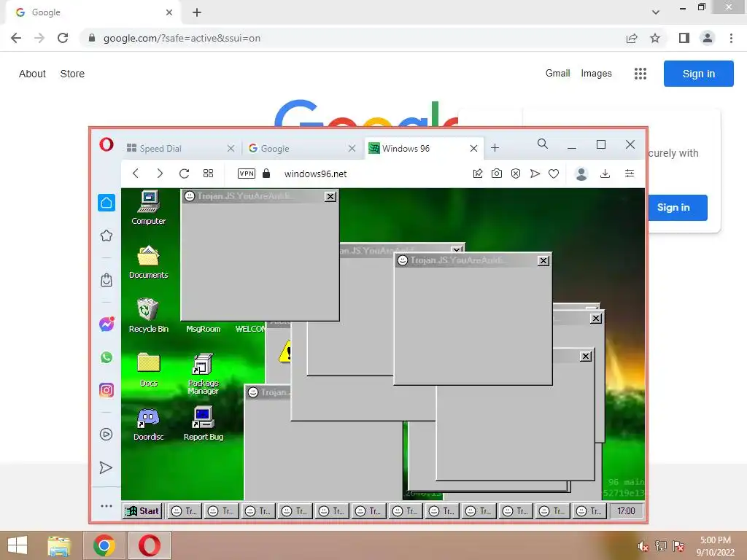Open Chrome profile avatar
This screenshot has width=747, height=560.
(708, 38)
